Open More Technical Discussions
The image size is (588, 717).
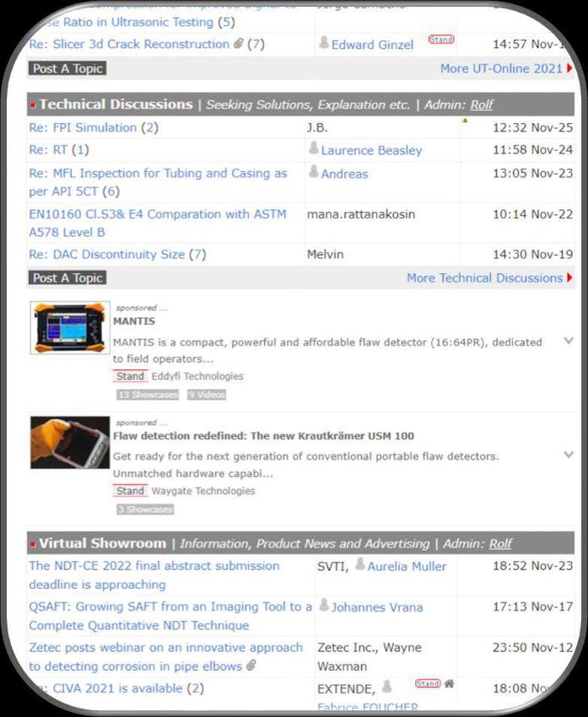(x=485, y=278)
